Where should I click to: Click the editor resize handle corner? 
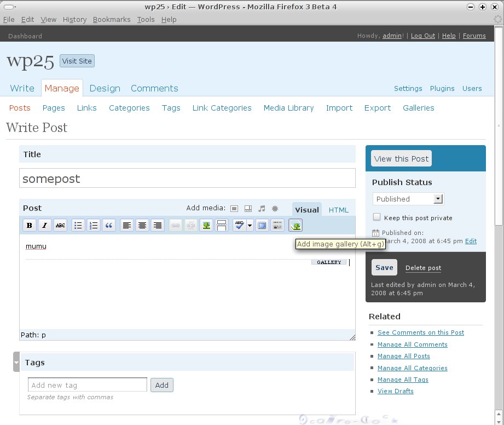coord(352,337)
